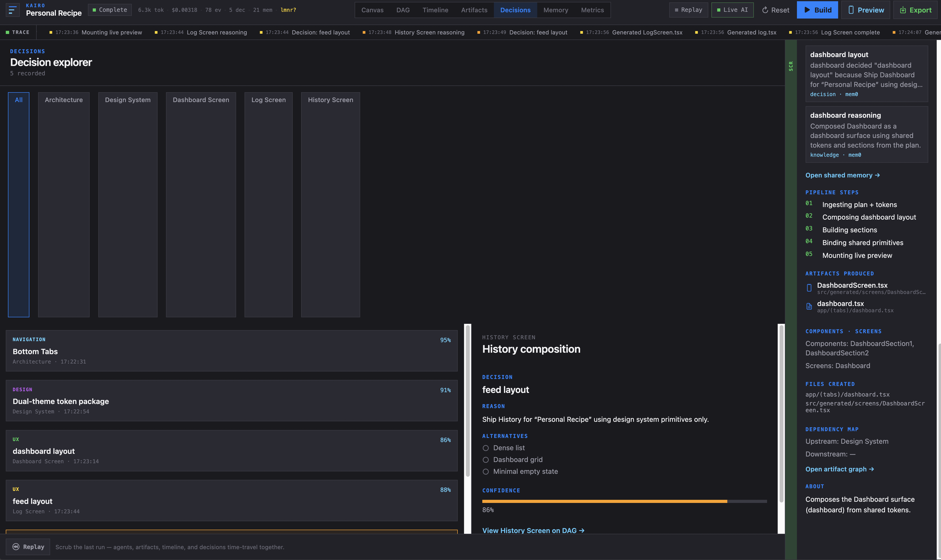Click the Kairo logo menu icon
This screenshot has width=941, height=560.
tap(13, 10)
